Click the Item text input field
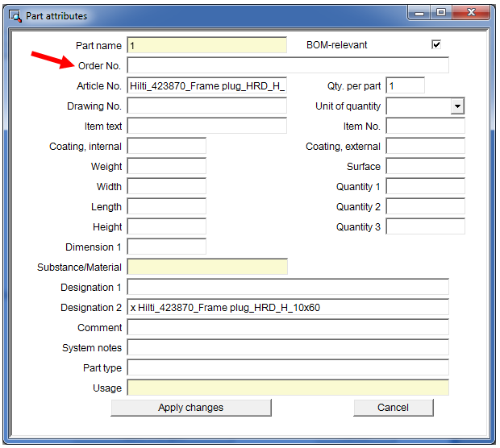 tap(207, 126)
